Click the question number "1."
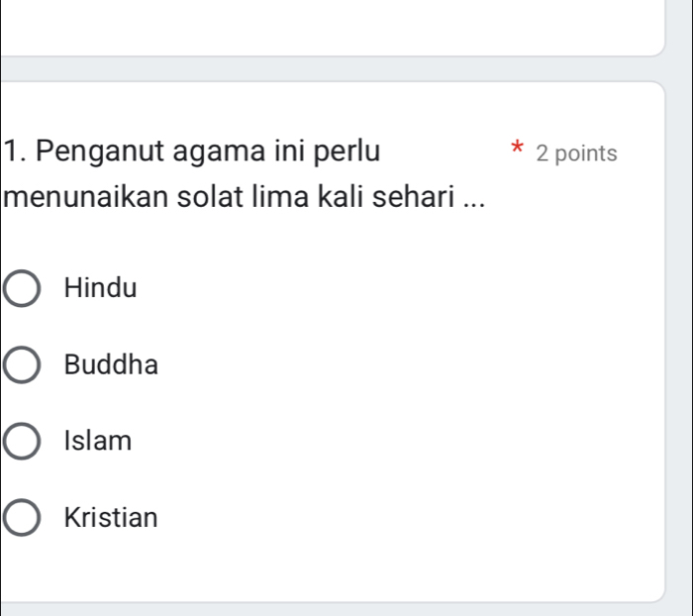Viewport: 693px width, 616px height. click(x=13, y=154)
